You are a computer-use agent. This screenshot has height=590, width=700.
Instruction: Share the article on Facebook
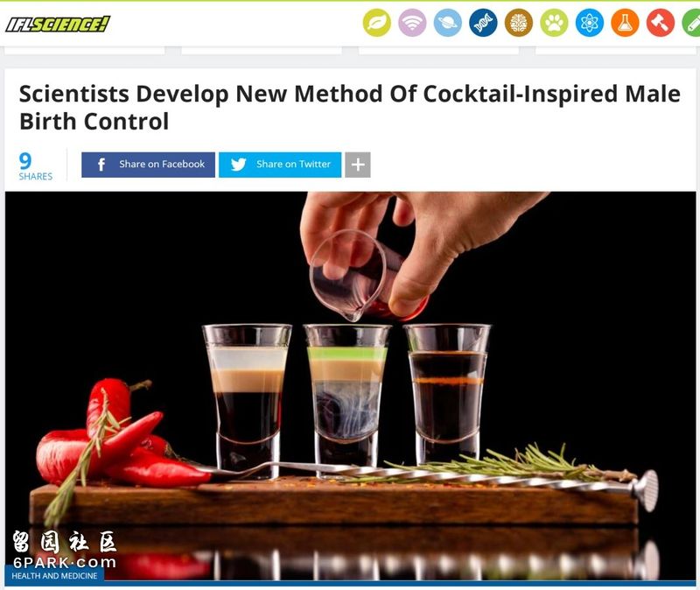pyautogui.click(x=148, y=165)
